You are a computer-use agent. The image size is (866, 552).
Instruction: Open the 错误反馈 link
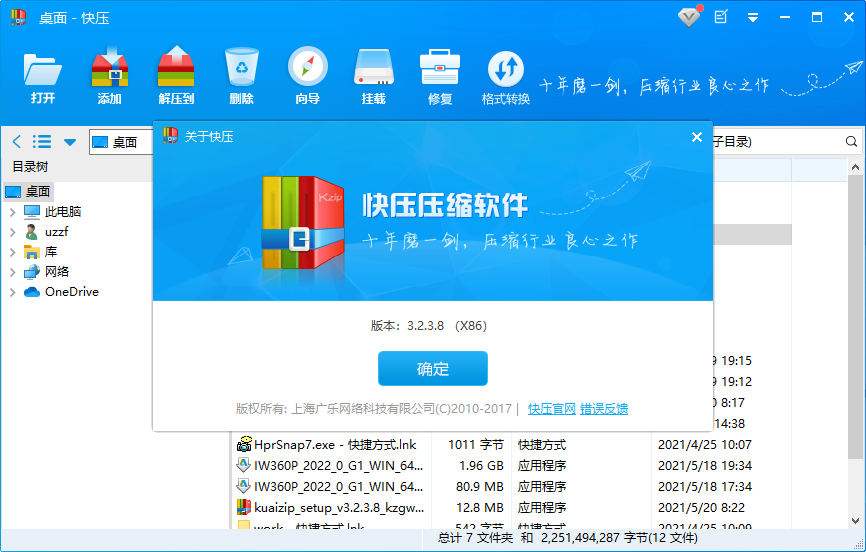point(604,409)
